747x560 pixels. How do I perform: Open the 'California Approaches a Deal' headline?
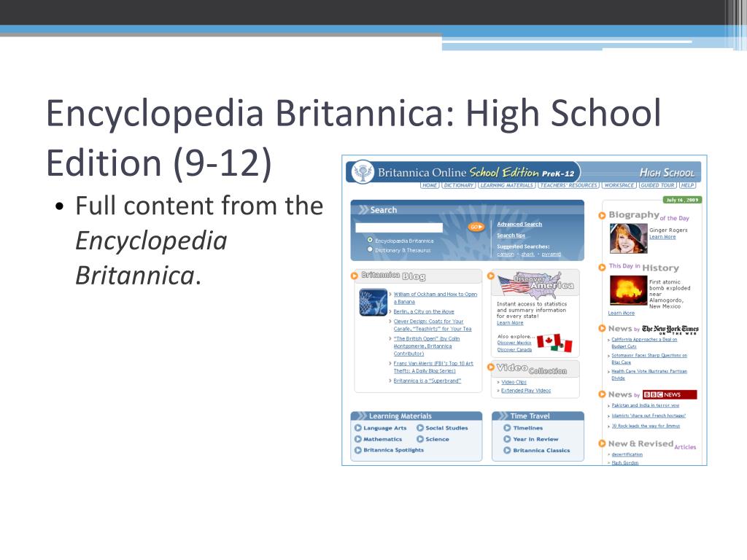[644, 343]
